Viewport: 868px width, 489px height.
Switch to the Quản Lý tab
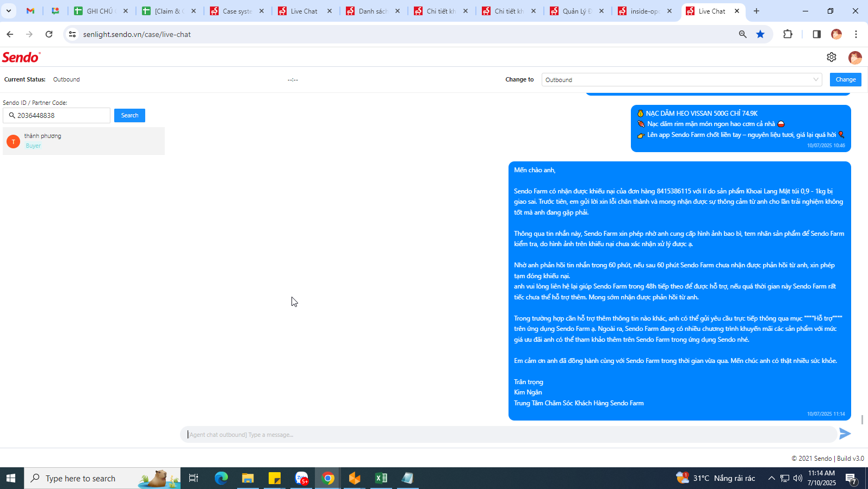pyautogui.click(x=577, y=11)
